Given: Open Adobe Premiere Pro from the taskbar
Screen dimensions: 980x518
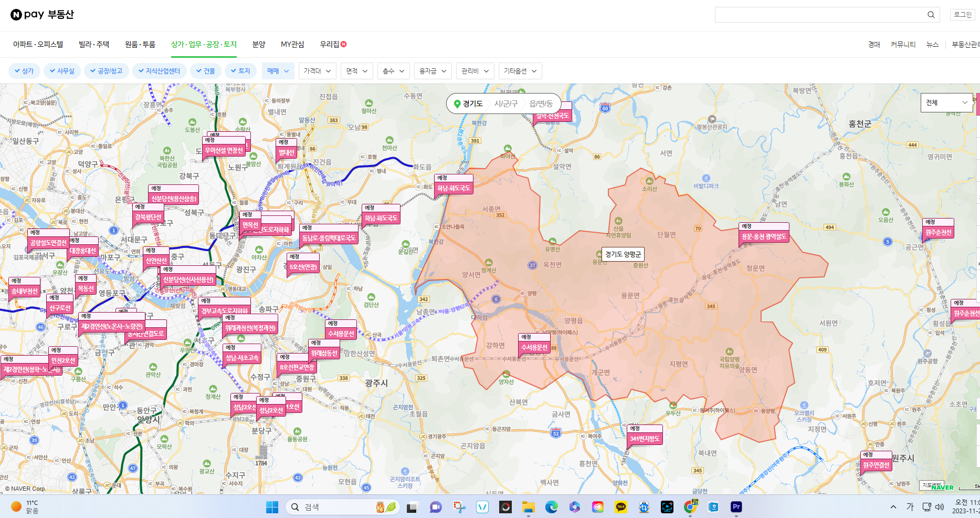Looking at the screenshot, I should (x=736, y=507).
